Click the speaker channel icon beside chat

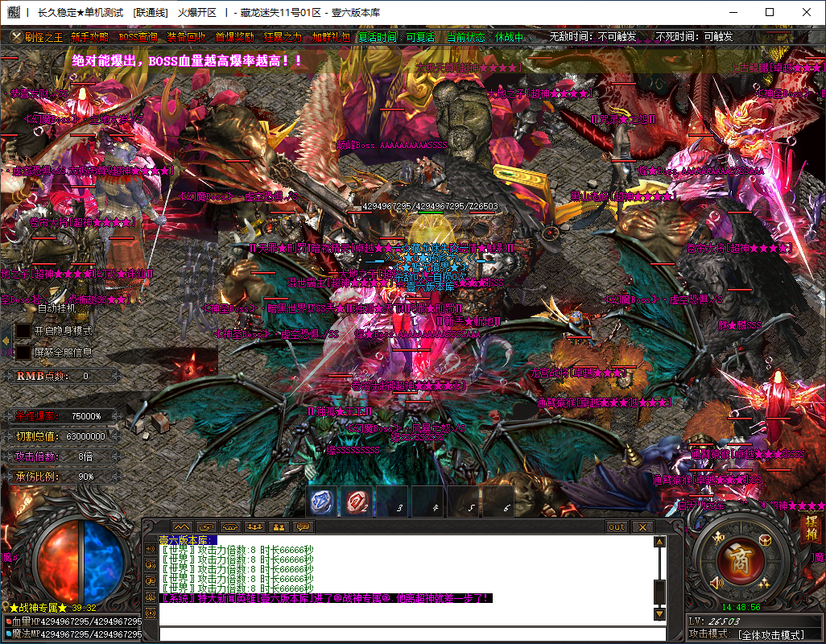coord(151,549)
